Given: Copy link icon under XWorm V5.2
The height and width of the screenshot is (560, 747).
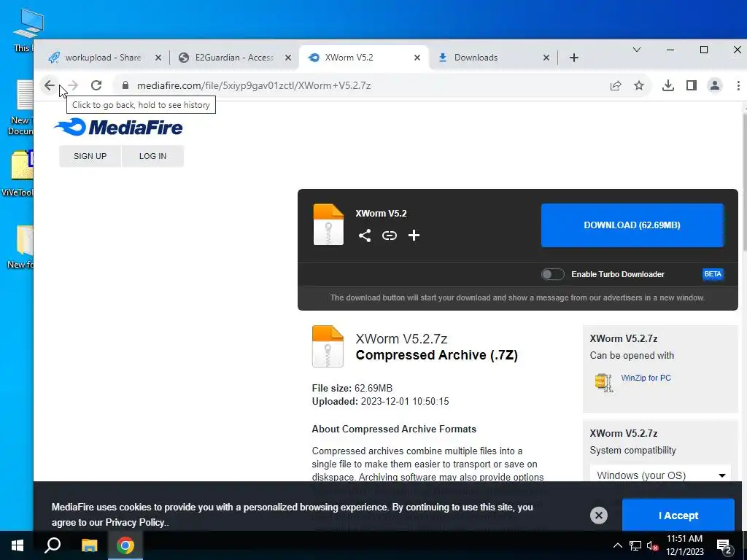Looking at the screenshot, I should (x=390, y=236).
